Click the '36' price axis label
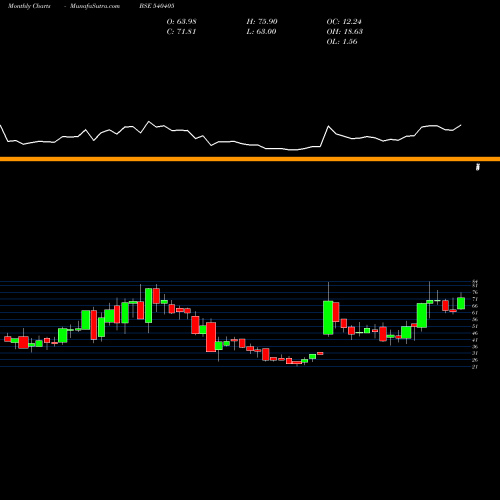 pyautogui.click(x=475, y=346)
